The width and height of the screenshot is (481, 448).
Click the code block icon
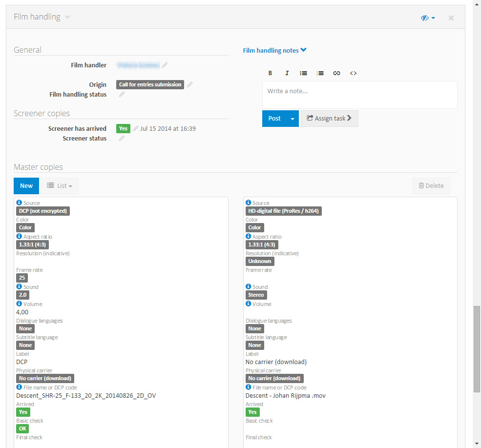tap(353, 73)
